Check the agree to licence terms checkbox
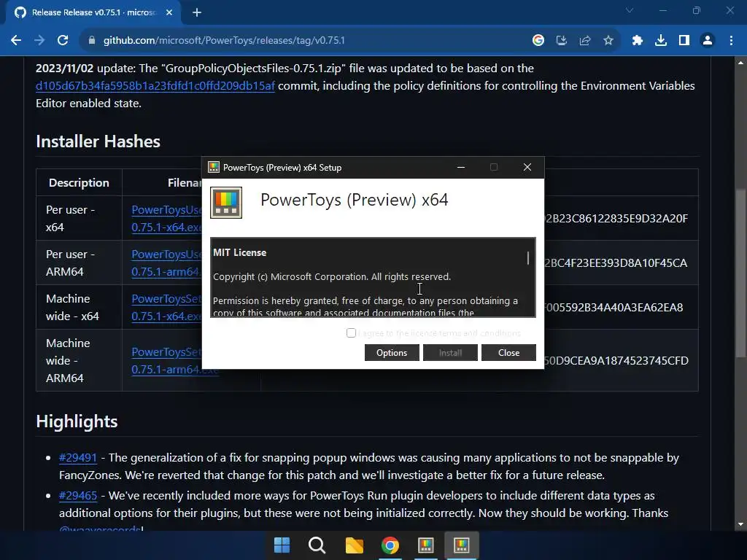Viewport: 747px width, 560px height. [351, 332]
